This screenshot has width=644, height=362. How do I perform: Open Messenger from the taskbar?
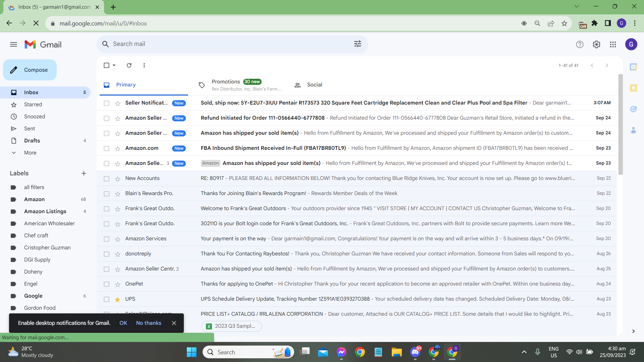click(x=341, y=352)
